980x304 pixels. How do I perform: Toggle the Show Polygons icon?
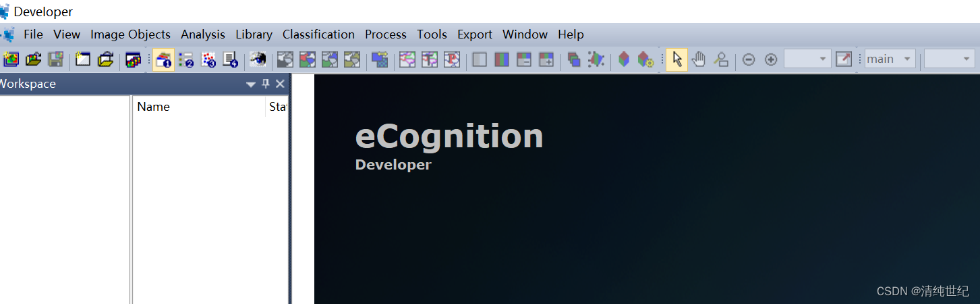pos(429,59)
